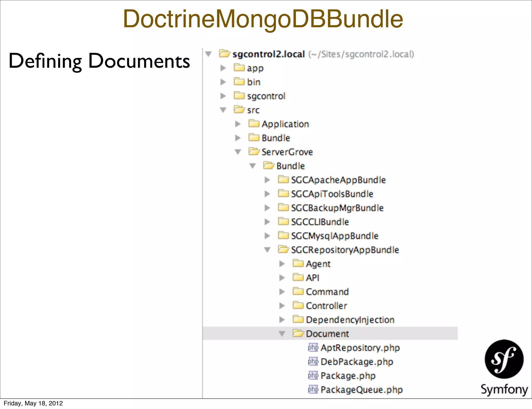The height and width of the screenshot is (409, 532).
Task: Select the highlighted Document folder label
Action: click(x=327, y=334)
